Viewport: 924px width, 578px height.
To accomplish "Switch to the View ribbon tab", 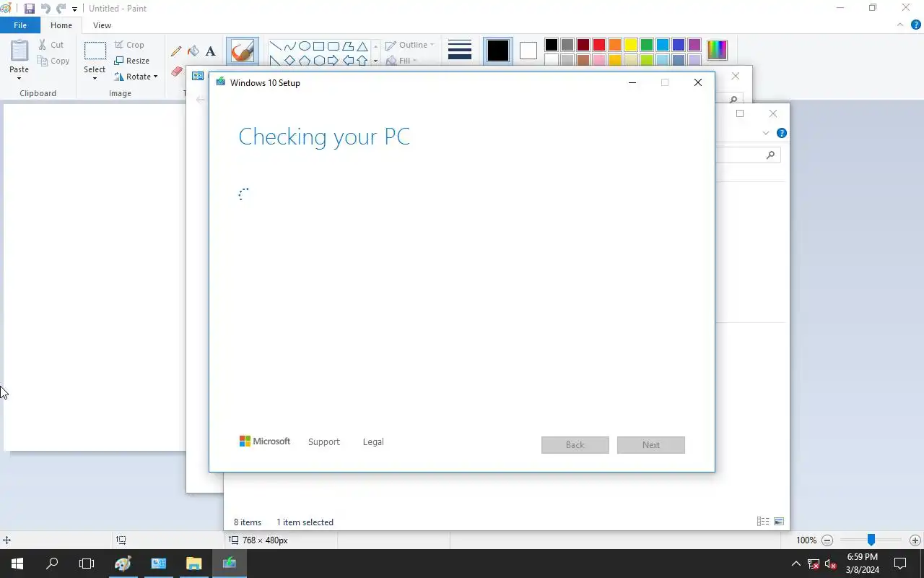I will (102, 25).
